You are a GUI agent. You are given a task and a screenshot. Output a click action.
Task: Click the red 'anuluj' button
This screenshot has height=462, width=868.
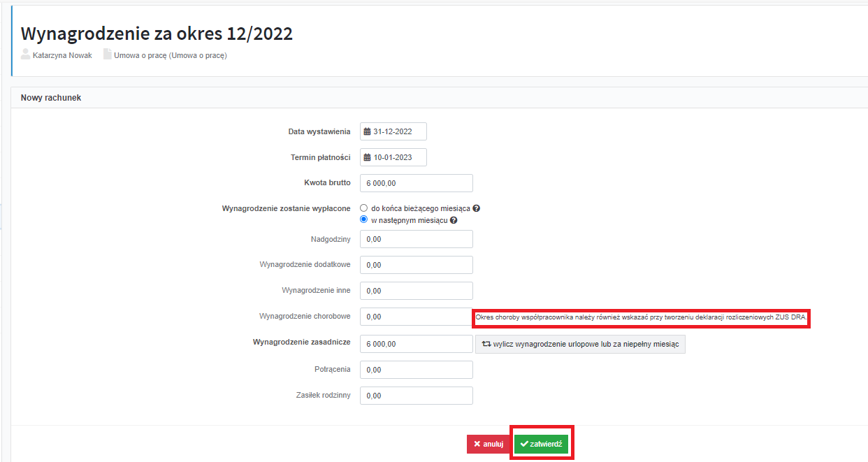click(489, 444)
